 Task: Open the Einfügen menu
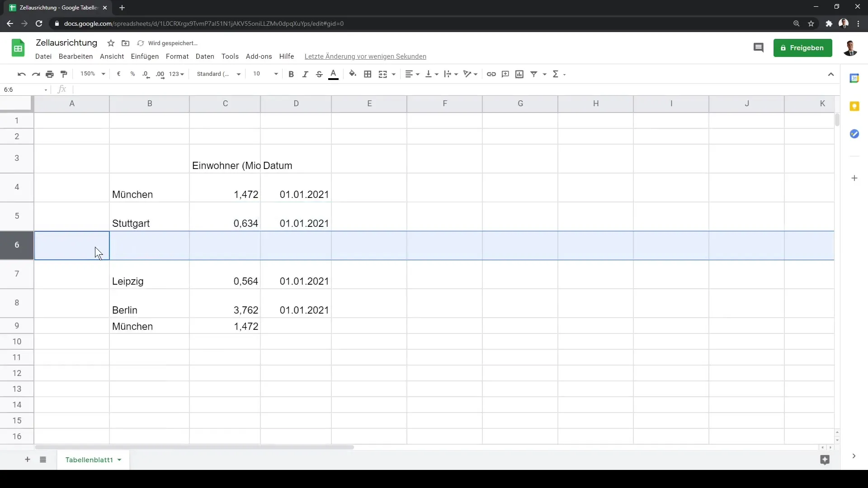[145, 56]
